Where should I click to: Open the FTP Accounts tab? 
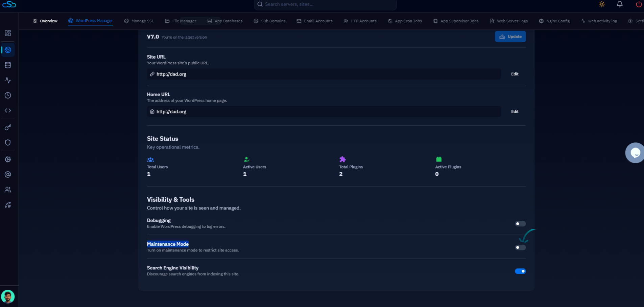[360, 21]
